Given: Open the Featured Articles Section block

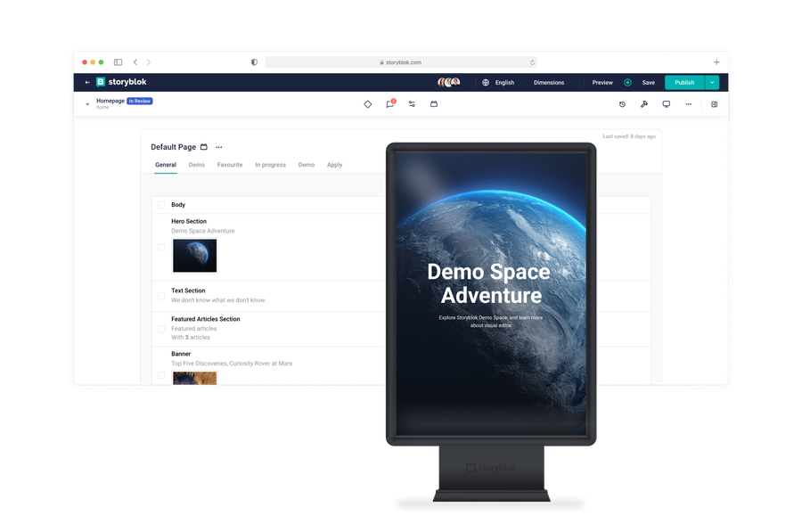Looking at the screenshot, I should click(206, 319).
